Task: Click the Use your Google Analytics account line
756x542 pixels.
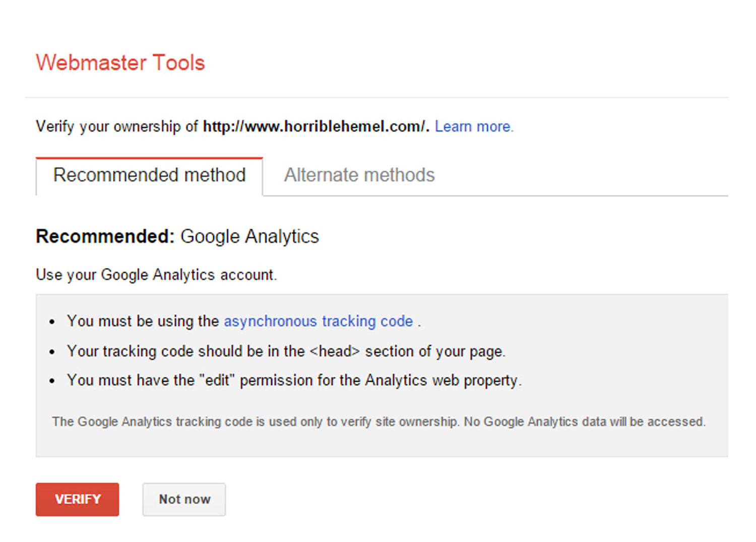Action: point(156,275)
